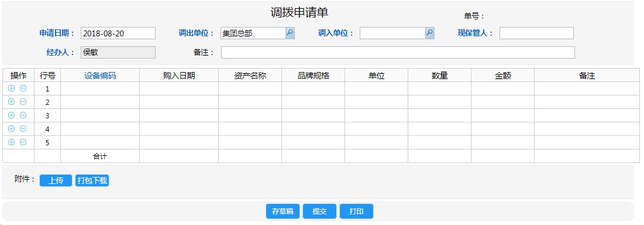Delete row 2 with its minus icon
The width and height of the screenshot is (644, 225).
tap(23, 102)
